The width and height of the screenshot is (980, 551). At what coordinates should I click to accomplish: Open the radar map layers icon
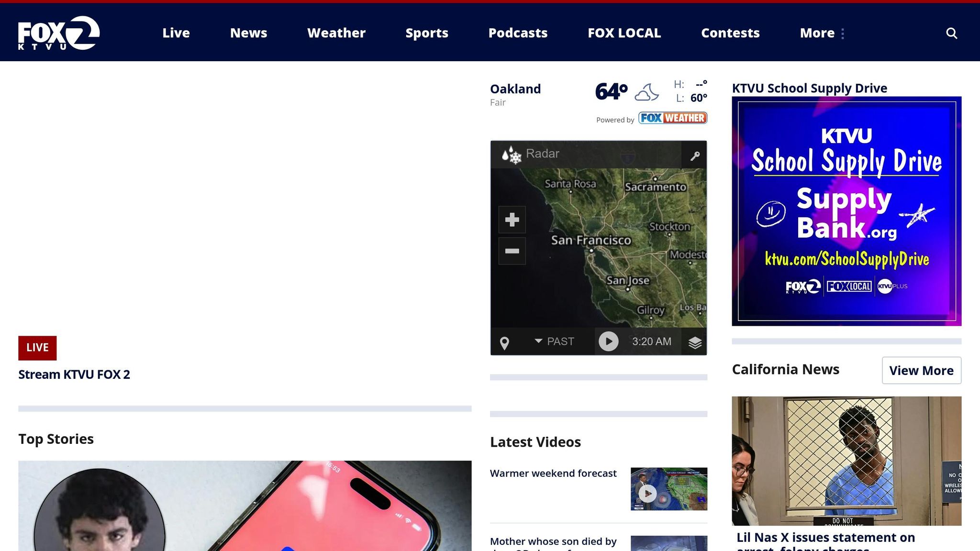click(x=695, y=342)
